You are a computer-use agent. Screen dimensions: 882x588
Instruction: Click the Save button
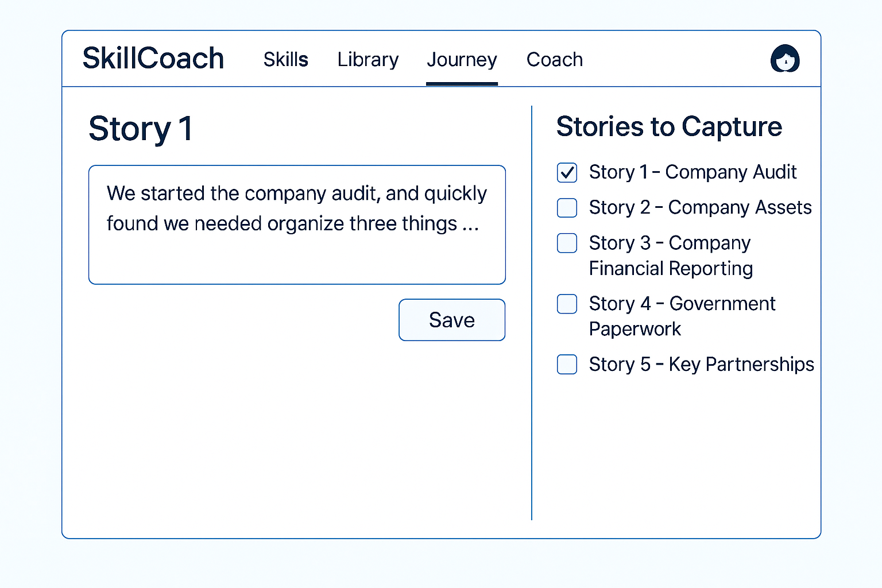[x=451, y=320]
